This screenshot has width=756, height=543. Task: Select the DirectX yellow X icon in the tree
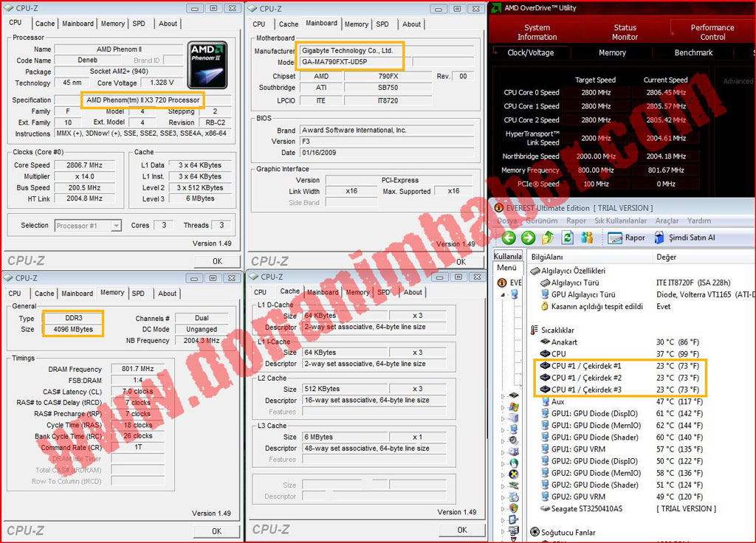514,474
